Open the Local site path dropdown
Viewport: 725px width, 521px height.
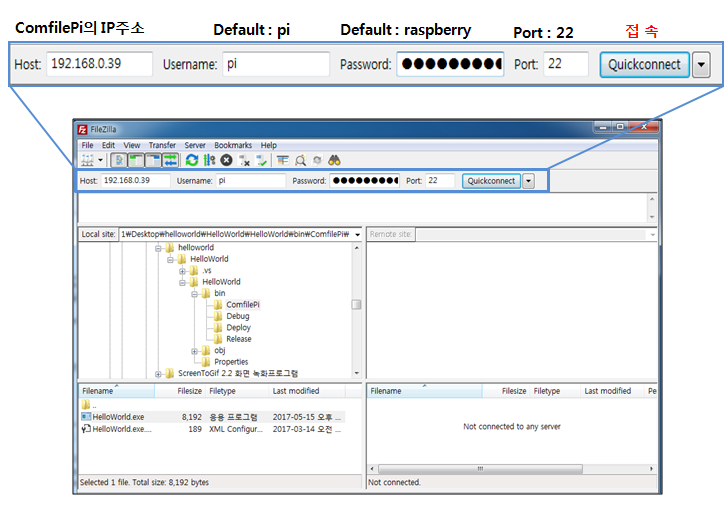tap(358, 234)
